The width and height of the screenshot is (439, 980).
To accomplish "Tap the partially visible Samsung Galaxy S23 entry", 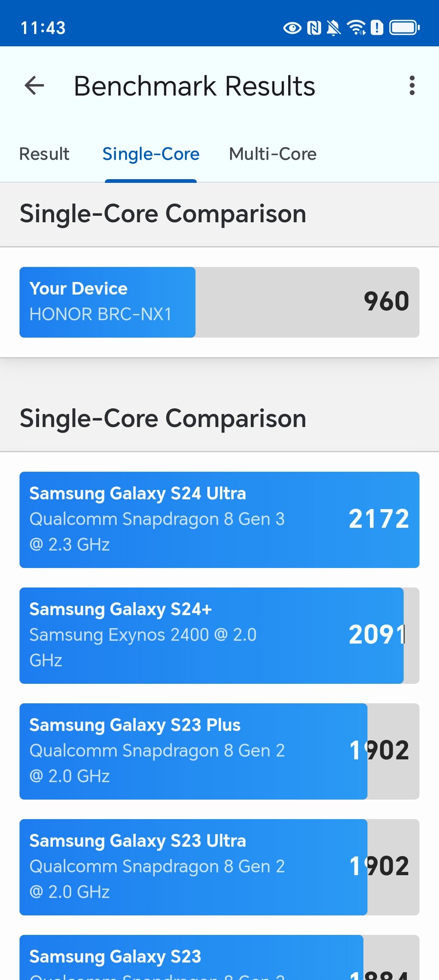I will click(219, 958).
